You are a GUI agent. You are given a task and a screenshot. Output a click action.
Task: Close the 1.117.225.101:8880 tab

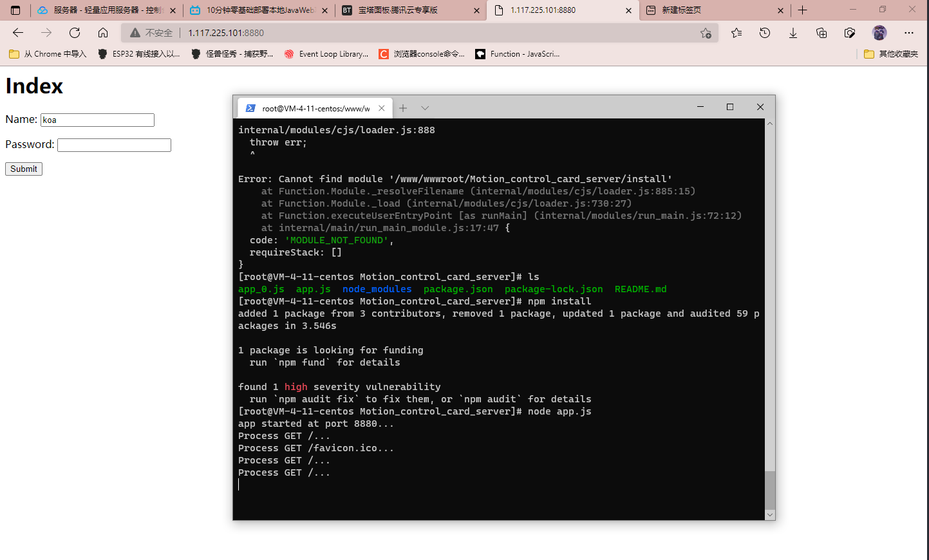[628, 10]
